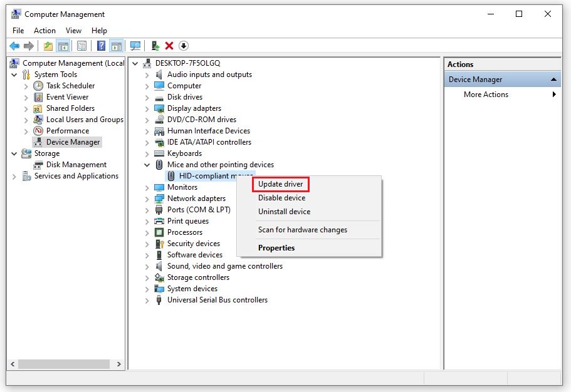Viewport: 571px width, 392px height.
Task: Click the Back navigation arrow
Action: pos(14,45)
